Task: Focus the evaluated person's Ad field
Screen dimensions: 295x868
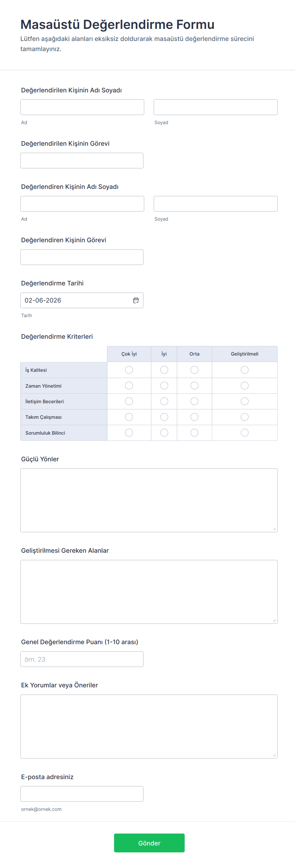Action: coord(82,107)
